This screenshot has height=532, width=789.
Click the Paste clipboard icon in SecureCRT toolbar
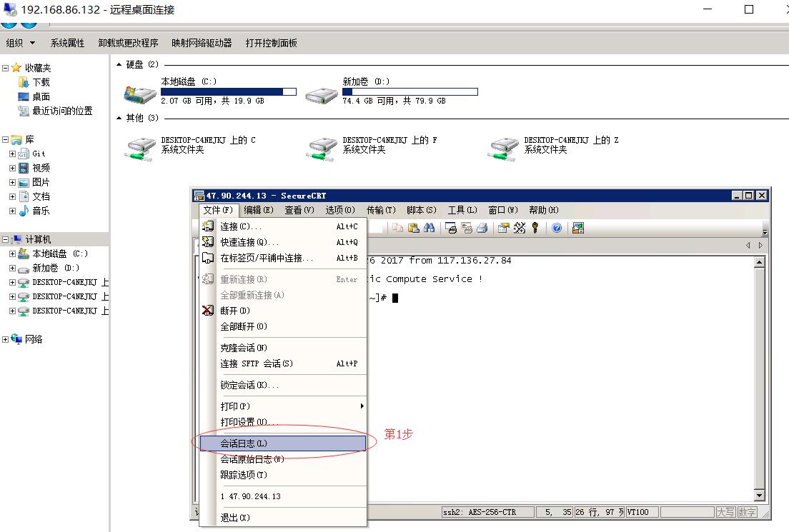pyautogui.click(x=414, y=228)
